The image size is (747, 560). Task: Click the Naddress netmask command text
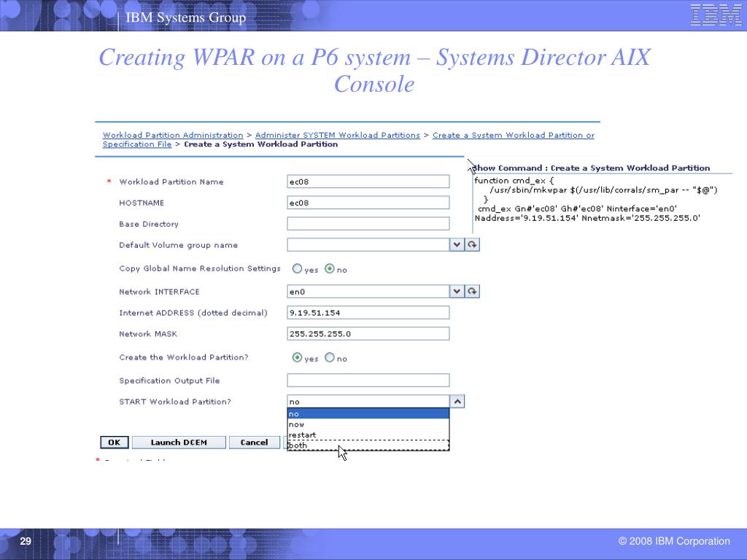coord(587,218)
